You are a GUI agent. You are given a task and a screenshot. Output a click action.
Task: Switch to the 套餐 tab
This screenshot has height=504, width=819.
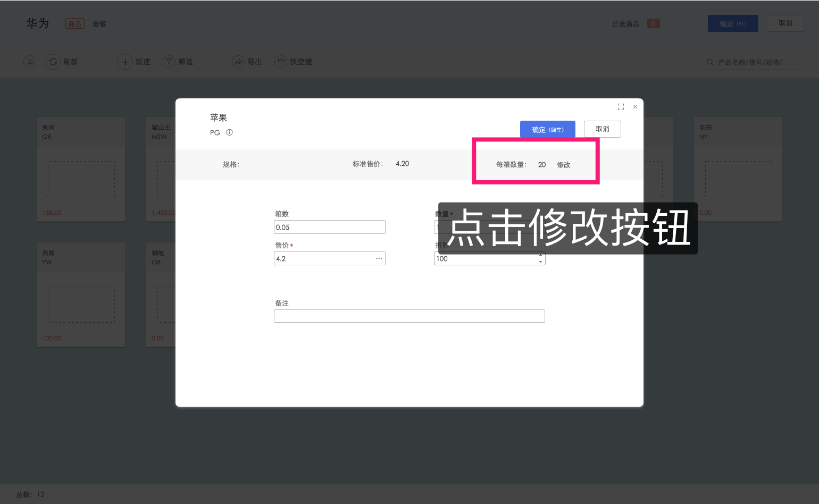[99, 24]
